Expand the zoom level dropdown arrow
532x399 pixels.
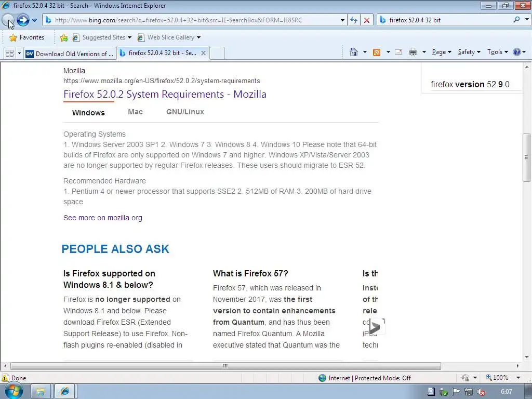click(x=518, y=378)
